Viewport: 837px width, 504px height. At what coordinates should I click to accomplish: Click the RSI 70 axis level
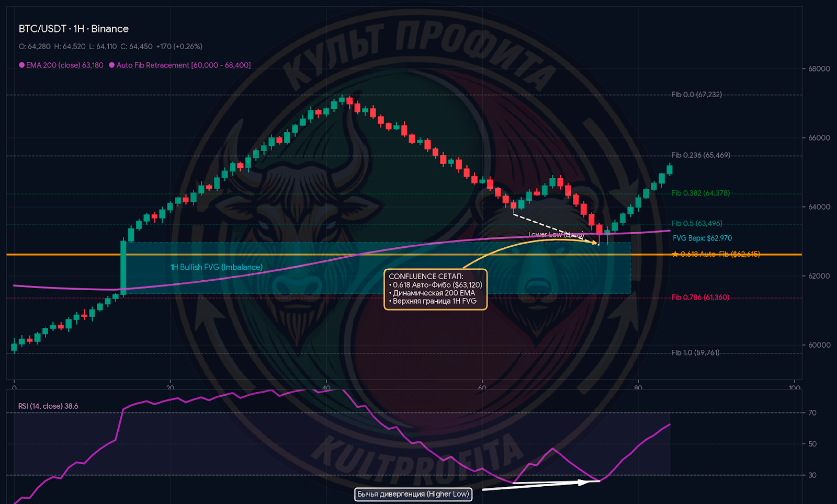point(812,413)
